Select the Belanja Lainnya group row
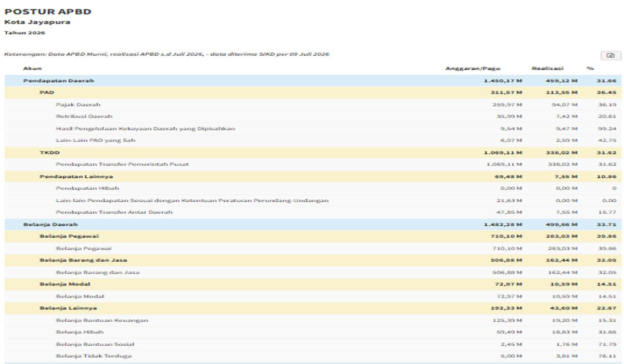 pyautogui.click(x=313, y=308)
